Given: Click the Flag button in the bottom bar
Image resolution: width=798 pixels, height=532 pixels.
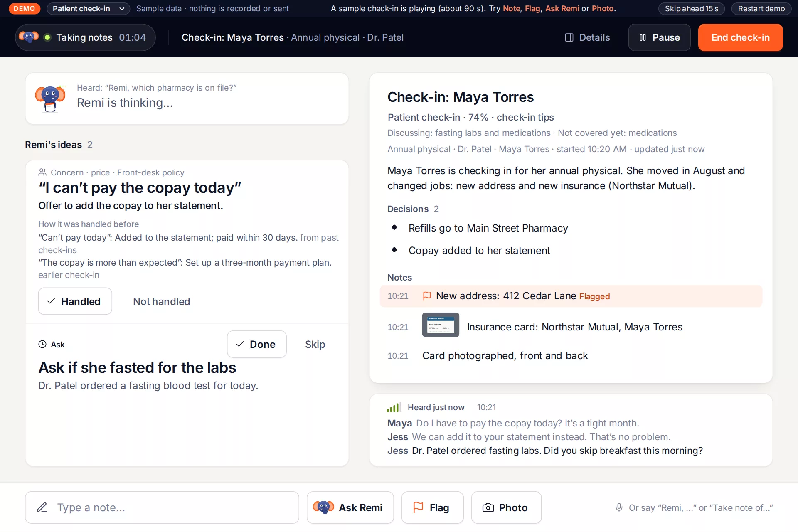Looking at the screenshot, I should [x=432, y=507].
